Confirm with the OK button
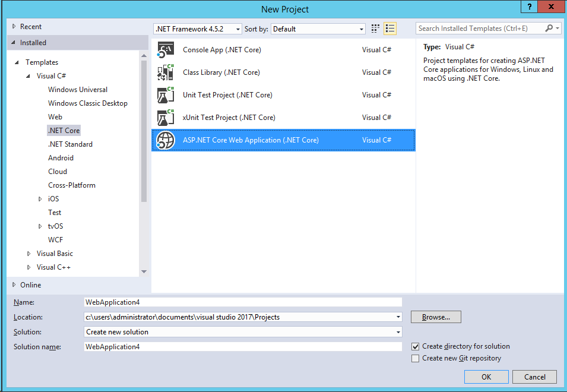The height and width of the screenshot is (392, 567). [x=486, y=377]
